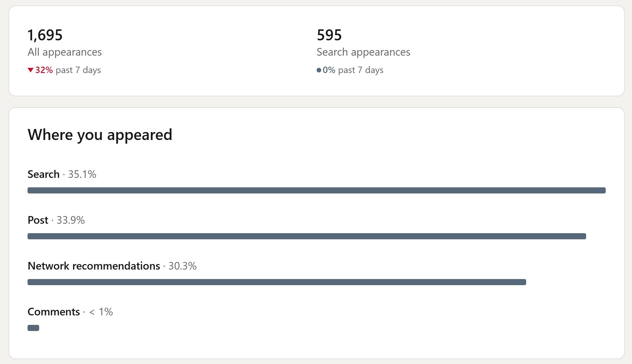Select the Search appearances label
The height and width of the screenshot is (364, 632).
(x=363, y=52)
